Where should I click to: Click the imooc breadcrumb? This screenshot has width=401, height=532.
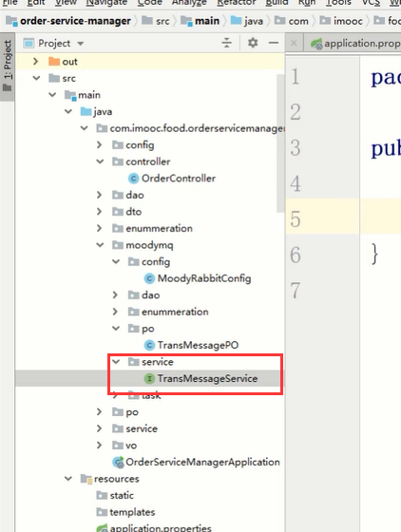pos(341,21)
